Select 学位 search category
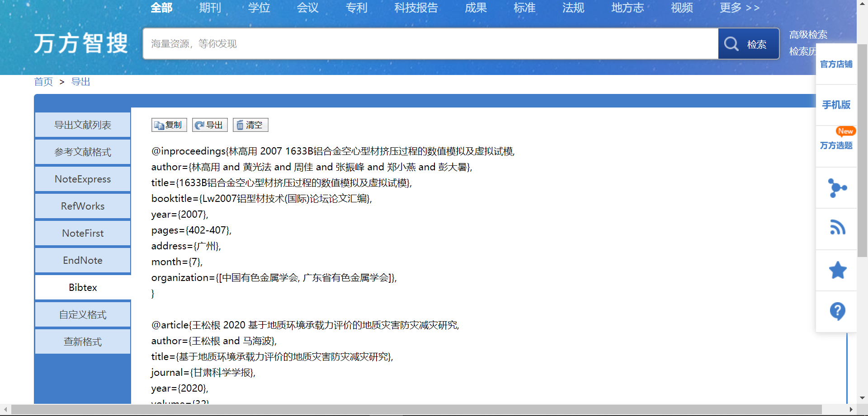 coord(259,8)
